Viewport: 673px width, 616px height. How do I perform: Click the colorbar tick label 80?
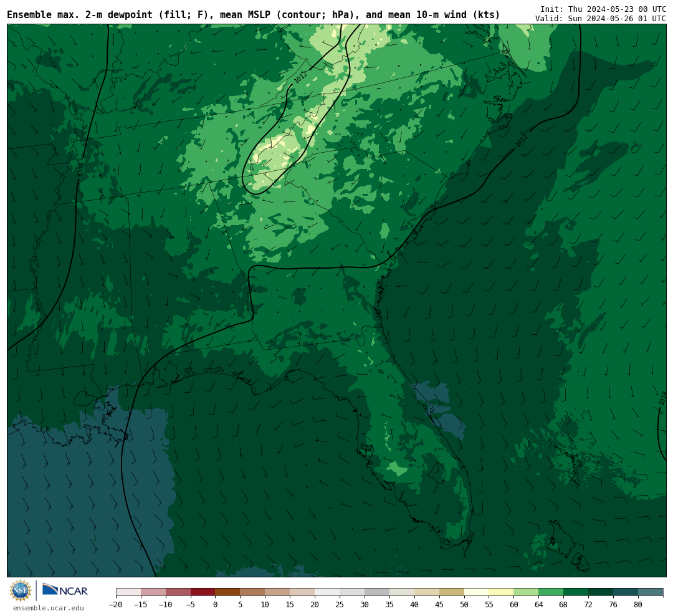click(639, 605)
